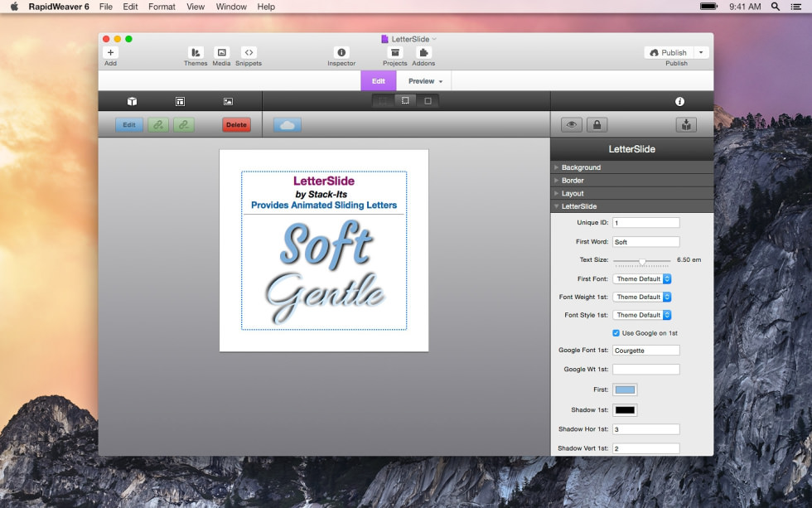Click the First Word field
Image resolution: width=812 pixels, height=508 pixels.
(645, 242)
